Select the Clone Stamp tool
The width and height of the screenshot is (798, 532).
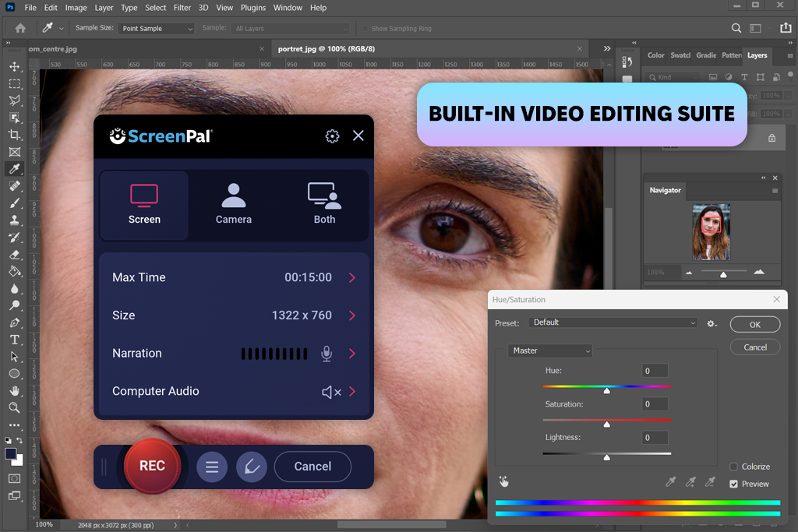(15, 220)
